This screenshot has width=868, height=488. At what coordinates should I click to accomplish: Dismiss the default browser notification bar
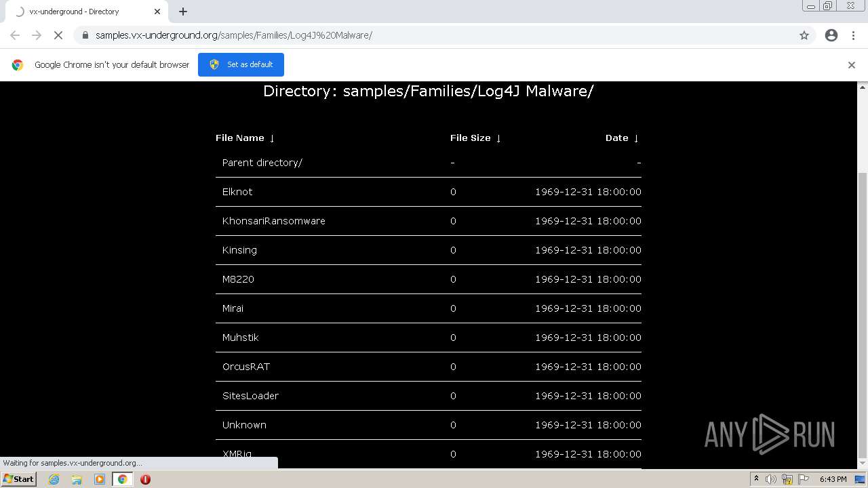[852, 65]
